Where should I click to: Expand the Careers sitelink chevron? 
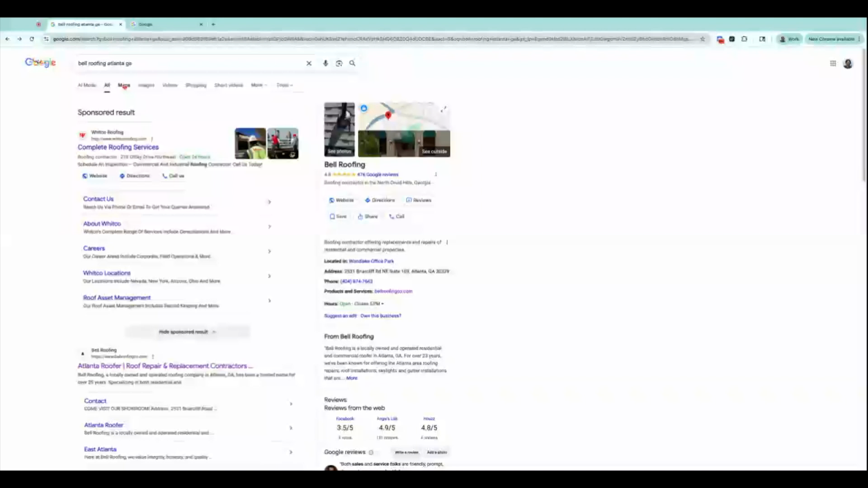click(x=269, y=251)
